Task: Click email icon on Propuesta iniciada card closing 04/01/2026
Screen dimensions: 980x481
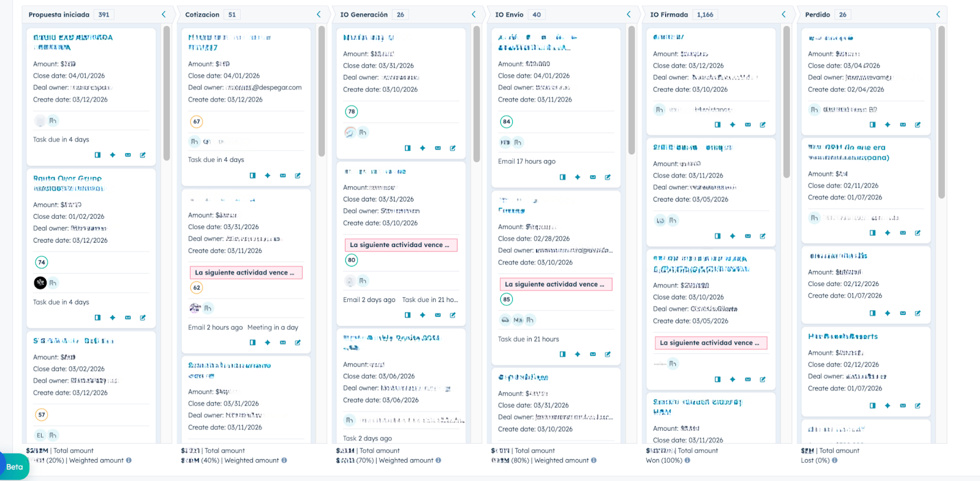Action: point(128,155)
